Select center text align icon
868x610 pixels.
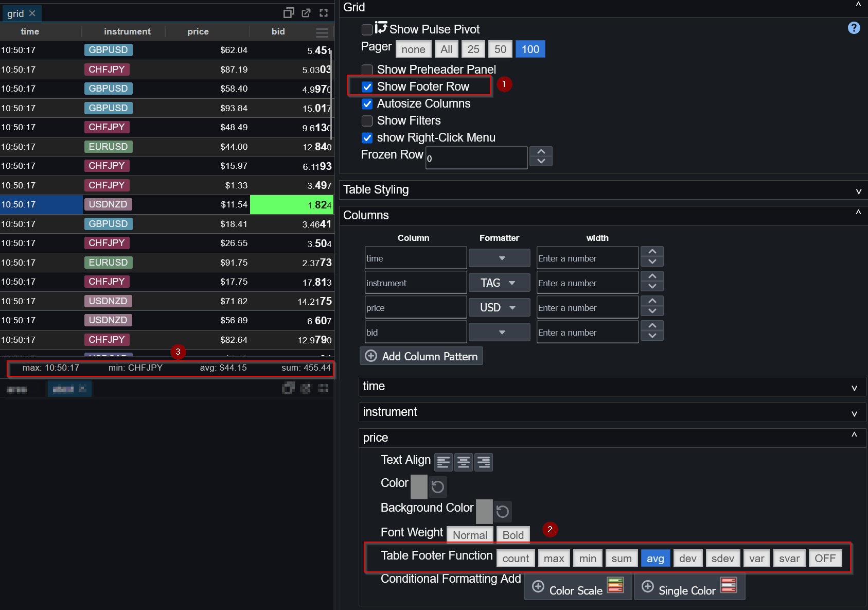[x=464, y=462]
